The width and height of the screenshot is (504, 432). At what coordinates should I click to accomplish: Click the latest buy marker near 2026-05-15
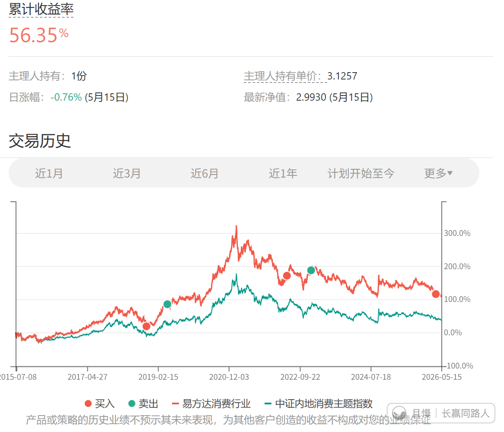coord(436,294)
